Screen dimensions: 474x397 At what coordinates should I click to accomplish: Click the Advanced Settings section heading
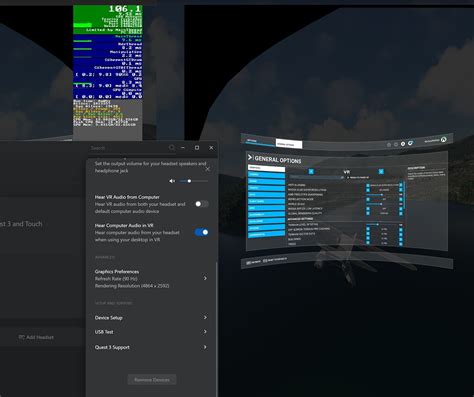tap(300, 219)
